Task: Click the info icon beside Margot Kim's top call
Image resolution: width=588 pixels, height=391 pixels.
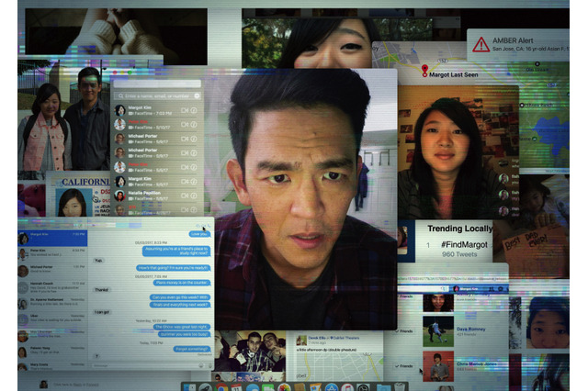Action: click(x=194, y=111)
